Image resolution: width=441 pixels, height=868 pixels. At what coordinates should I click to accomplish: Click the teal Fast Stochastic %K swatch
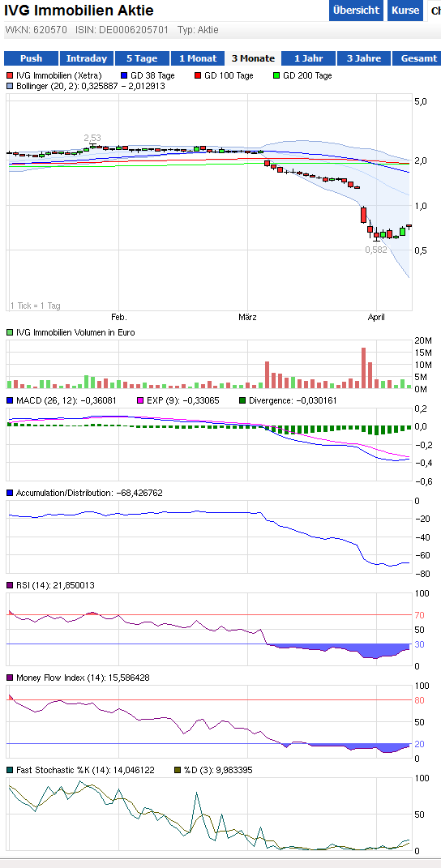(x=10, y=770)
